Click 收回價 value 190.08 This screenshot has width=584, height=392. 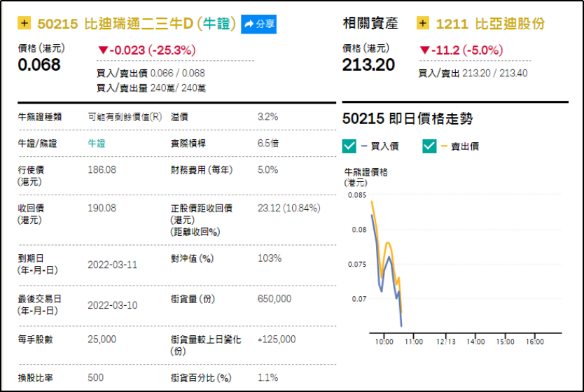102,208
